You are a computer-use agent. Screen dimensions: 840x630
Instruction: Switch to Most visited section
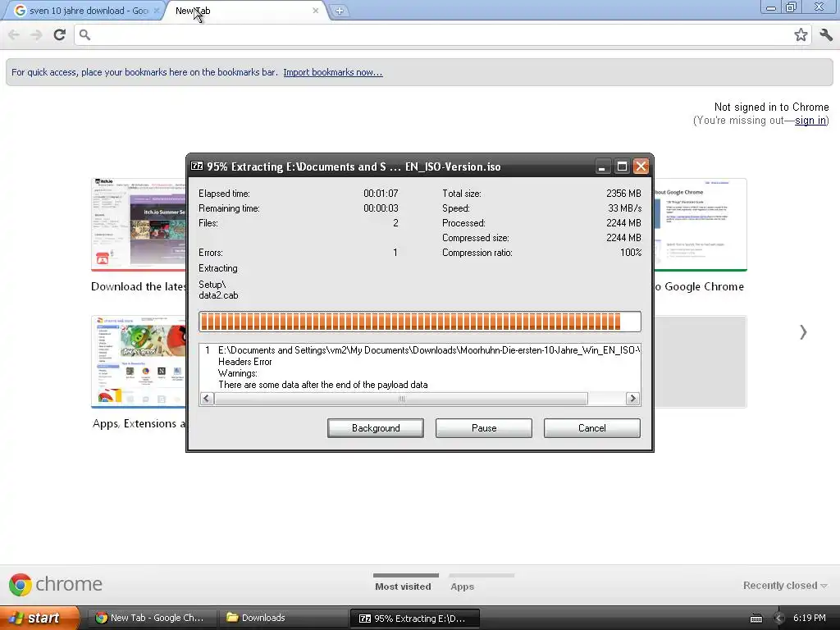(403, 586)
